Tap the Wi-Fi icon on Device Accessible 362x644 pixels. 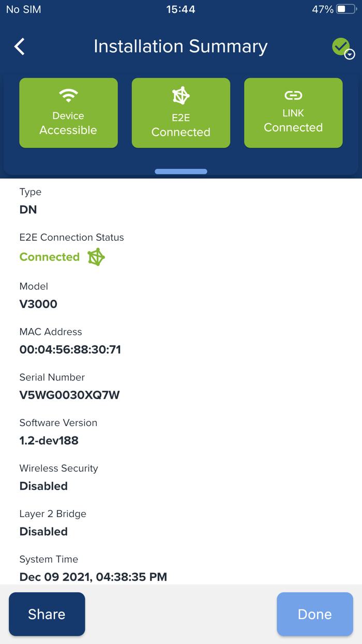[68, 95]
